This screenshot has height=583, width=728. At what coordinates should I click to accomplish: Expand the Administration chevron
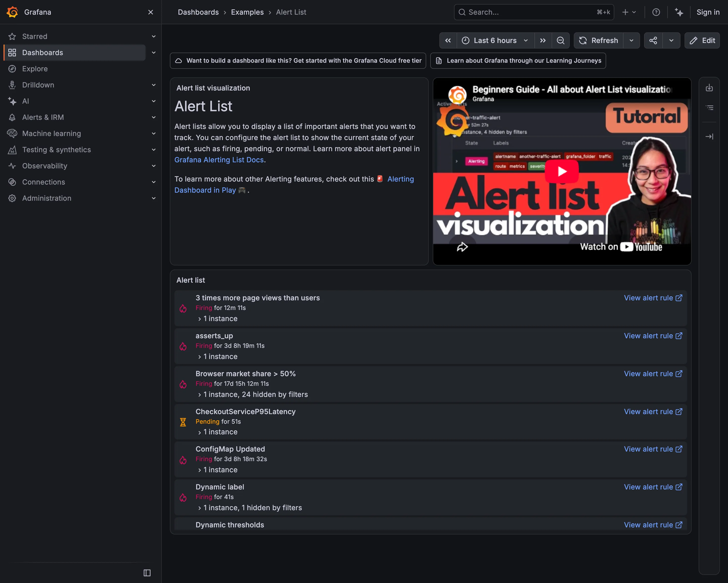click(154, 198)
